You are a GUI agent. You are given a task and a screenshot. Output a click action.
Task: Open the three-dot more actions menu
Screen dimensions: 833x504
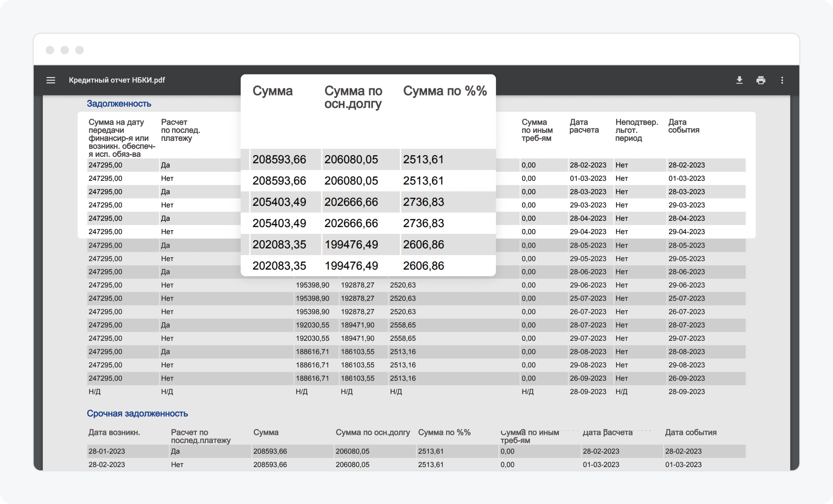[x=782, y=80]
